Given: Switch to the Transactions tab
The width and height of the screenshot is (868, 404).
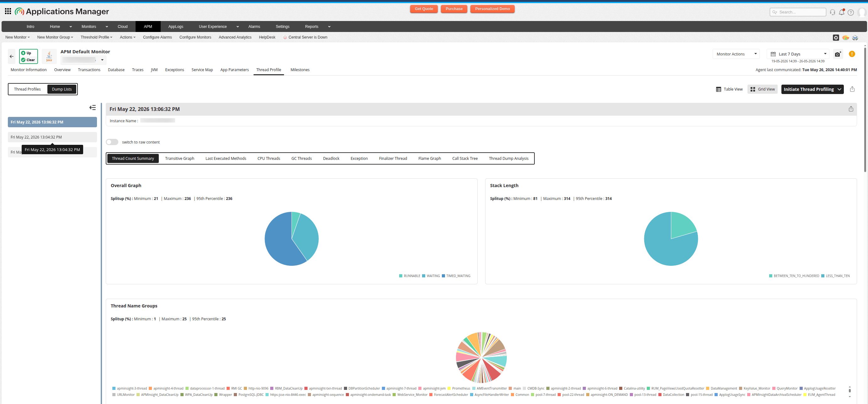Looking at the screenshot, I should click(89, 70).
